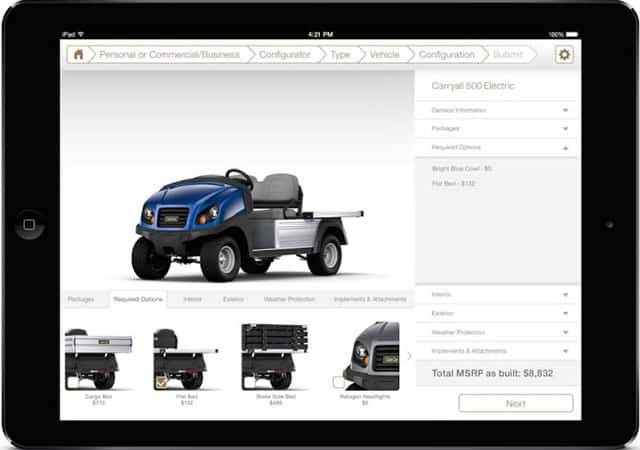Go to the home icon in breadcrumb
The height and width of the screenshot is (450, 640).
(x=78, y=54)
